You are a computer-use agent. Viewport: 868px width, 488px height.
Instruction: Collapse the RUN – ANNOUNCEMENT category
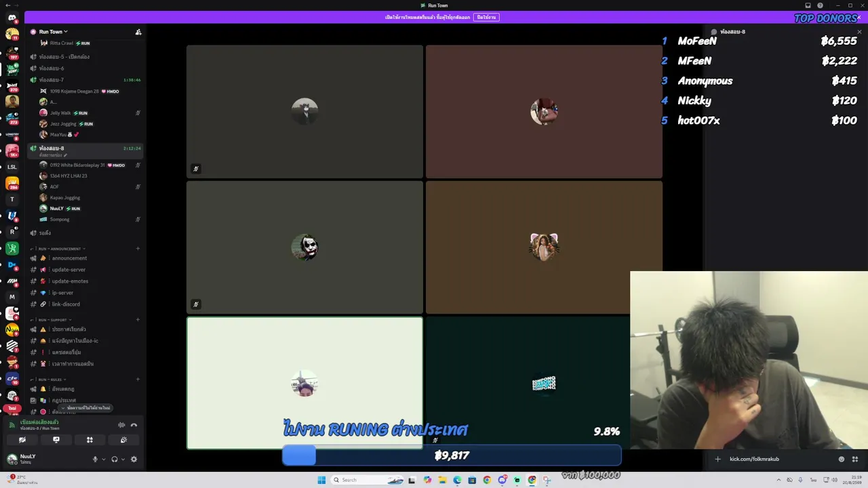(x=60, y=249)
